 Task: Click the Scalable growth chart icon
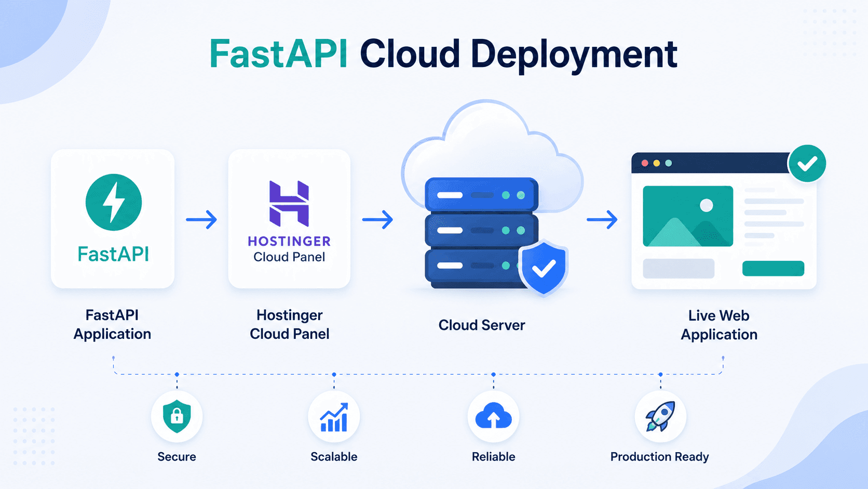pos(334,417)
